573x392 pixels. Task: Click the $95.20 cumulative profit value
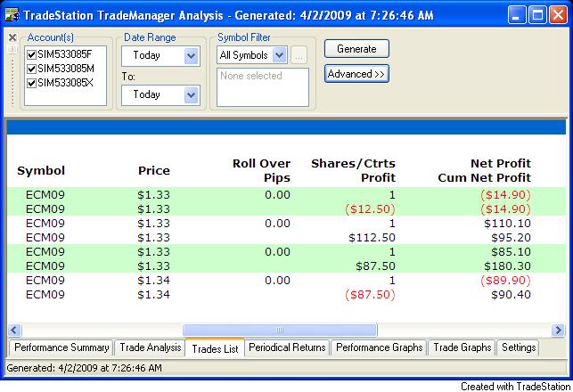tap(511, 238)
